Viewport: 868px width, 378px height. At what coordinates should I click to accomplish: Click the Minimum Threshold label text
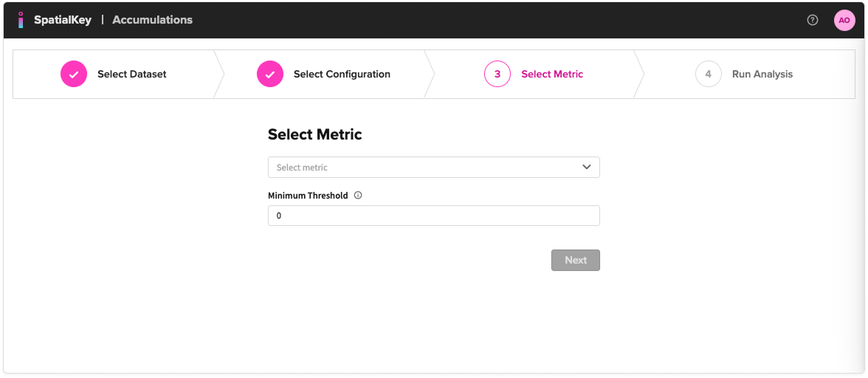[x=308, y=196]
